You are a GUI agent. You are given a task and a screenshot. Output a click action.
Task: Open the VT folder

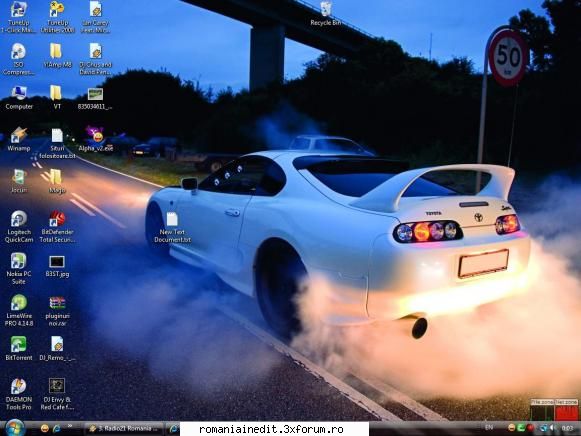[57, 98]
